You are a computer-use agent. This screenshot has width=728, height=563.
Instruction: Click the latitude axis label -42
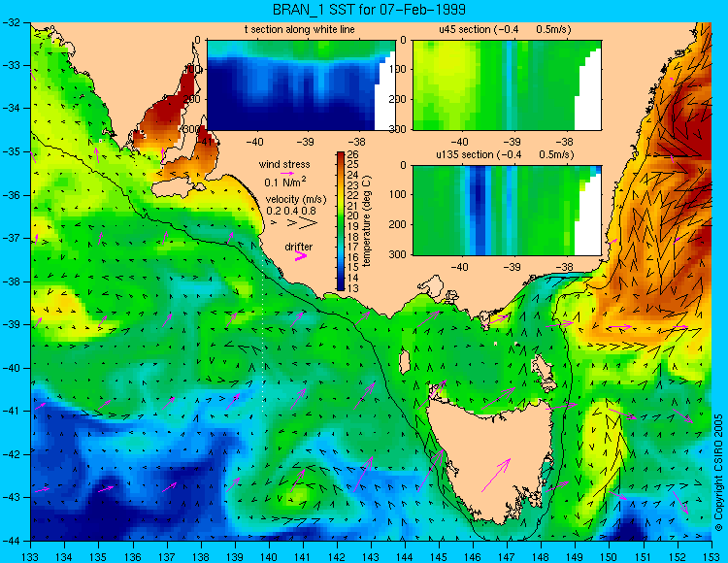(x=11, y=454)
